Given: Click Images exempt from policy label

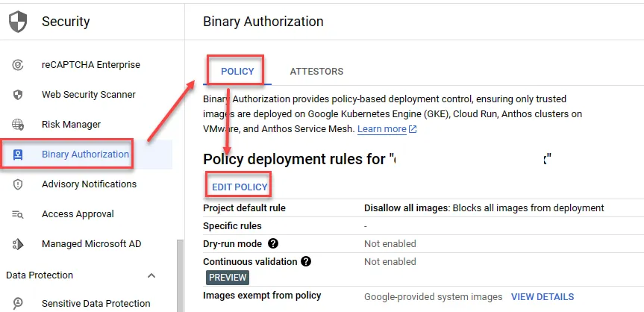Looking at the screenshot, I should tap(262, 295).
